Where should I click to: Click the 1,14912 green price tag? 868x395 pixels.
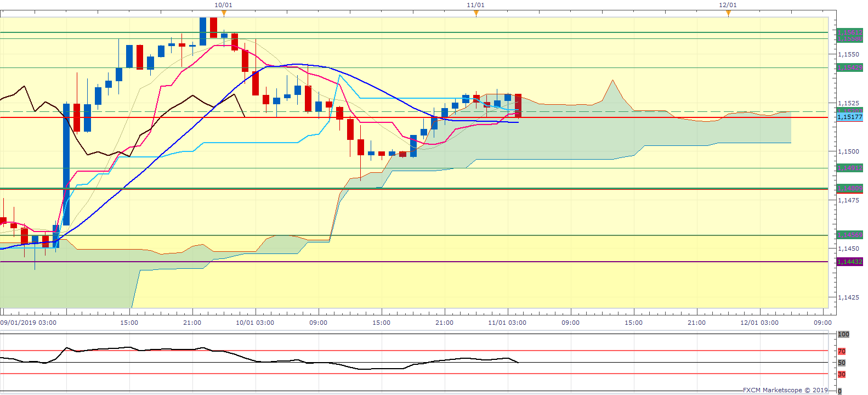(849, 168)
